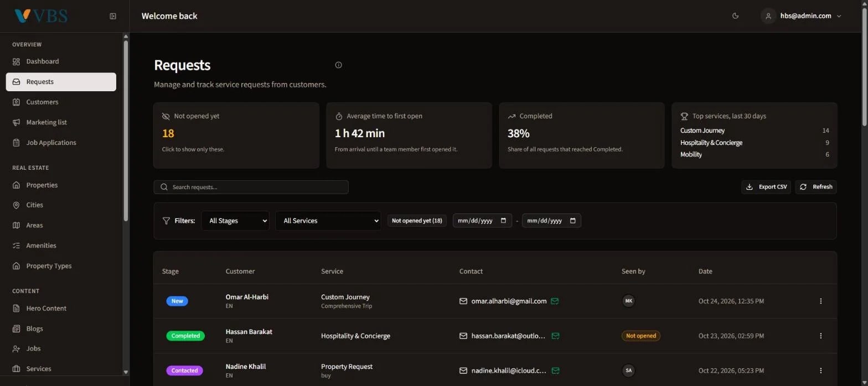Open Job Applications in sidebar
The image size is (868, 386).
(61, 143)
